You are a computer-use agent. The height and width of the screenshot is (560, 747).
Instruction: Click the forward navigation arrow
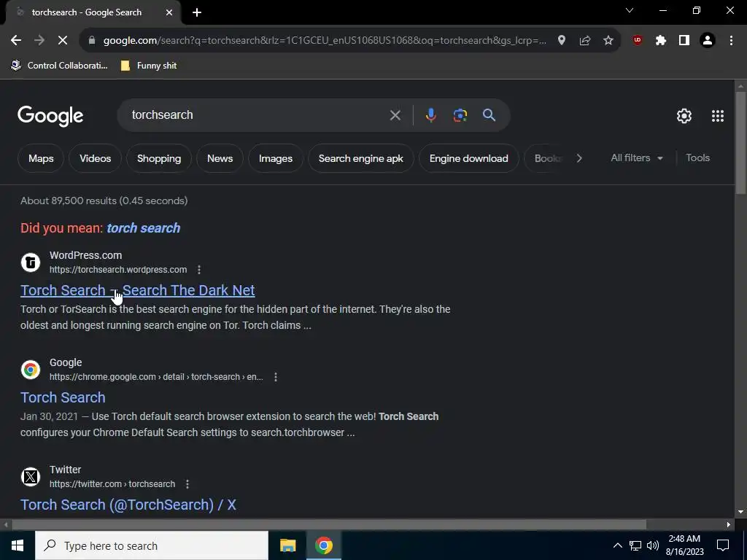(x=39, y=41)
